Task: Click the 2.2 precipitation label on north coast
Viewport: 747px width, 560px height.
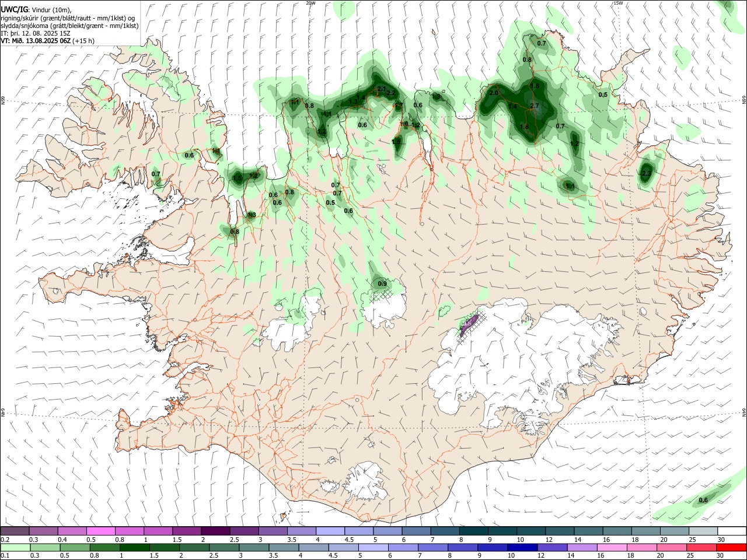Action: coord(391,93)
